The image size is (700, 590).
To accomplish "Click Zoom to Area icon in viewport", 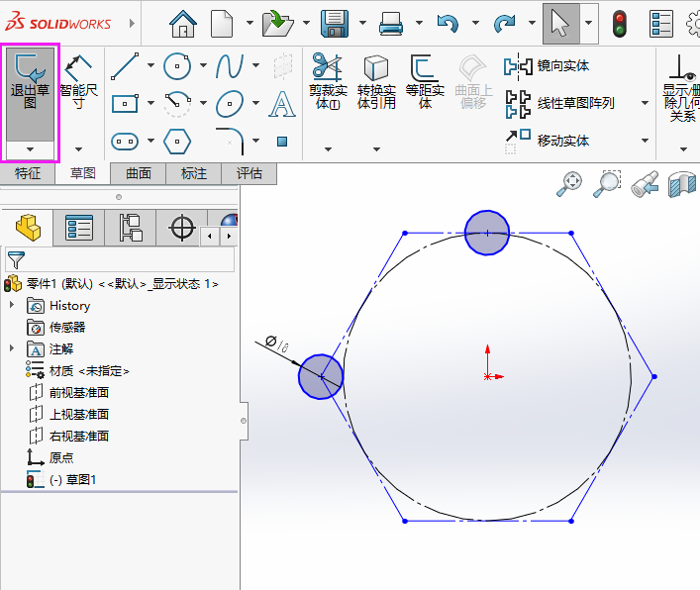I will [607, 183].
